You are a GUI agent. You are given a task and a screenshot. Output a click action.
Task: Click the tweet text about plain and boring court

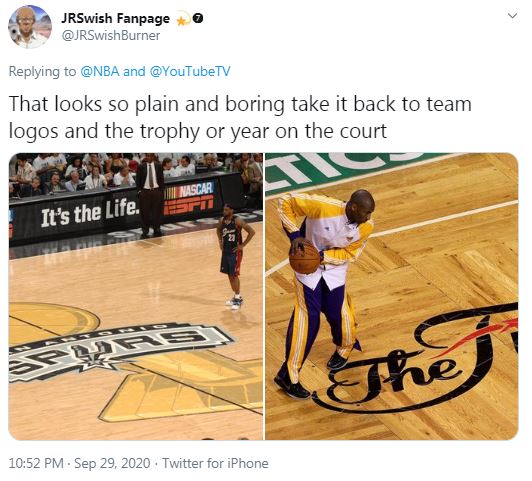coord(240,117)
